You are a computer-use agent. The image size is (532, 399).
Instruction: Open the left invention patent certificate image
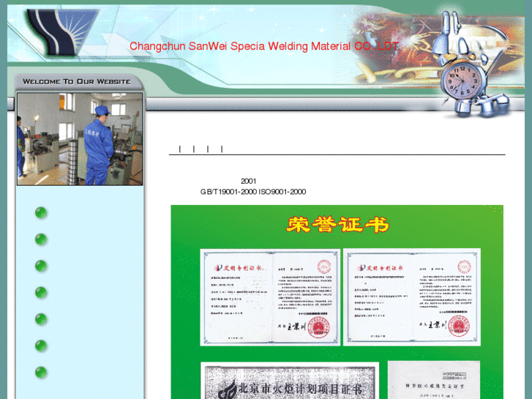[x=270, y=297]
